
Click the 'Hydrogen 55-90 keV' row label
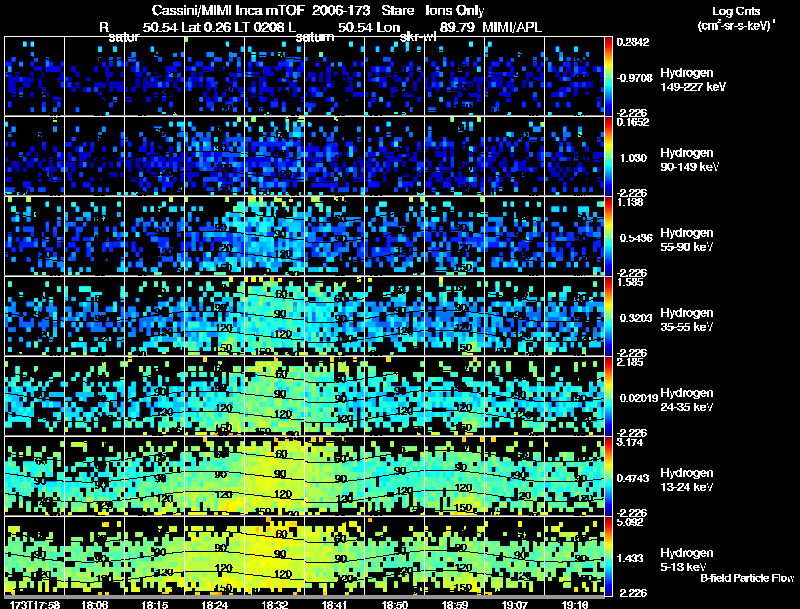coord(687,240)
